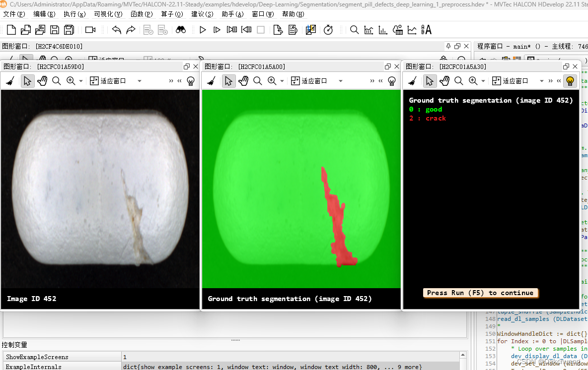
Task: Undo the last edit
Action: (117, 30)
